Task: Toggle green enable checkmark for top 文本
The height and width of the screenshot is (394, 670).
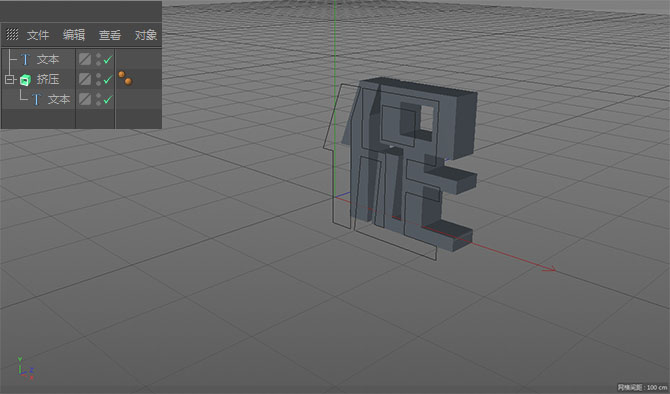Action: (x=107, y=60)
